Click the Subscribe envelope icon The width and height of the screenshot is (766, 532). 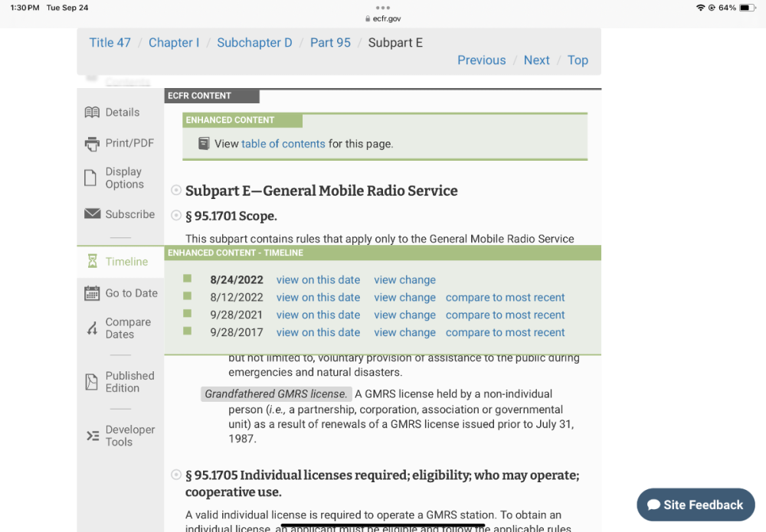click(93, 214)
